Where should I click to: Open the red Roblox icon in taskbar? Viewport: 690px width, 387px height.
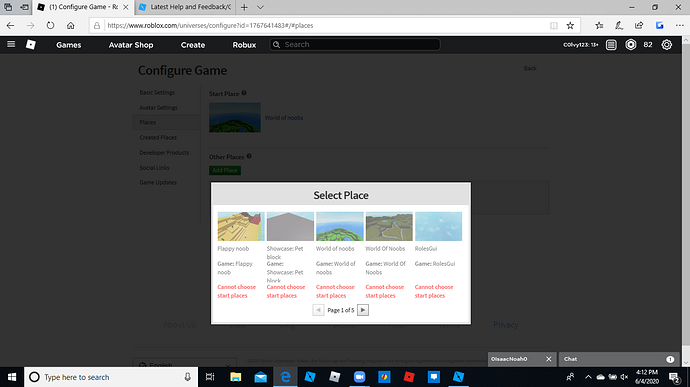pos(409,377)
